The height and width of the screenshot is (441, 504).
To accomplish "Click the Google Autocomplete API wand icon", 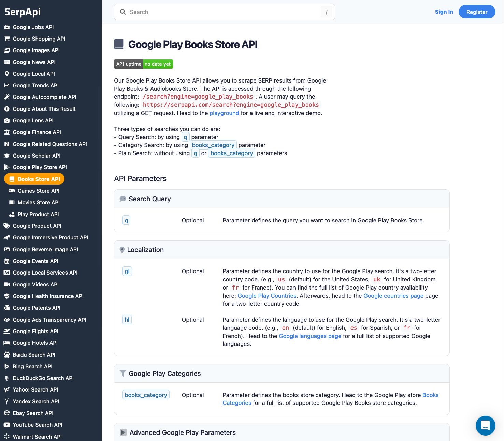I will pyautogui.click(x=7, y=97).
